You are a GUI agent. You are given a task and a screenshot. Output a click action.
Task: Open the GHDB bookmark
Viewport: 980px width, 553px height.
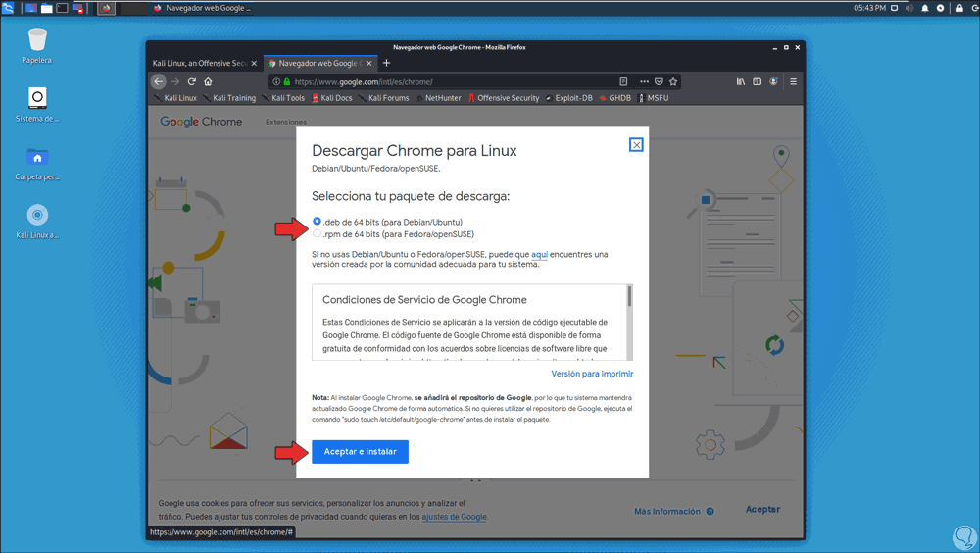click(x=615, y=98)
